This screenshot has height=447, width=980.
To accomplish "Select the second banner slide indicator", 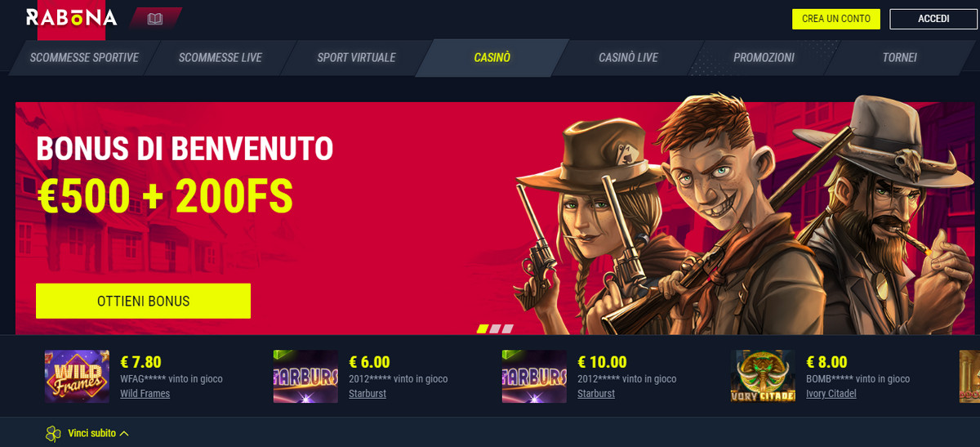I will 495,329.
